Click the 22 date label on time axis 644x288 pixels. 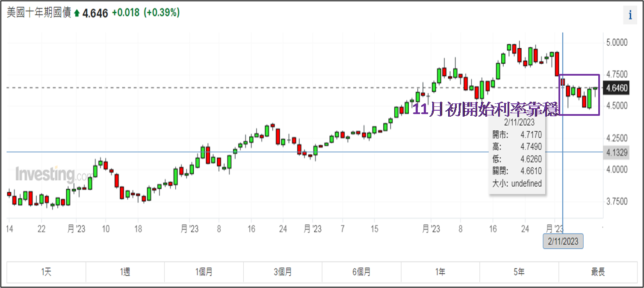click(41, 229)
